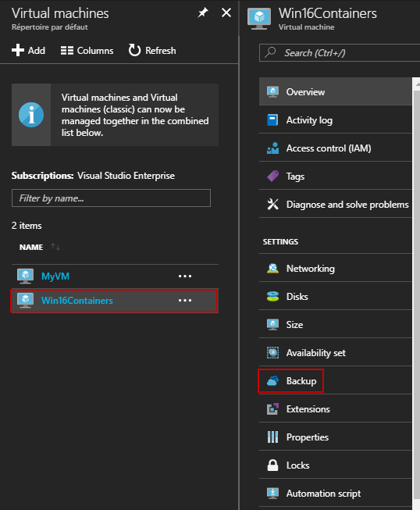Select the Win16Containers link
420x510 pixels.
point(77,300)
